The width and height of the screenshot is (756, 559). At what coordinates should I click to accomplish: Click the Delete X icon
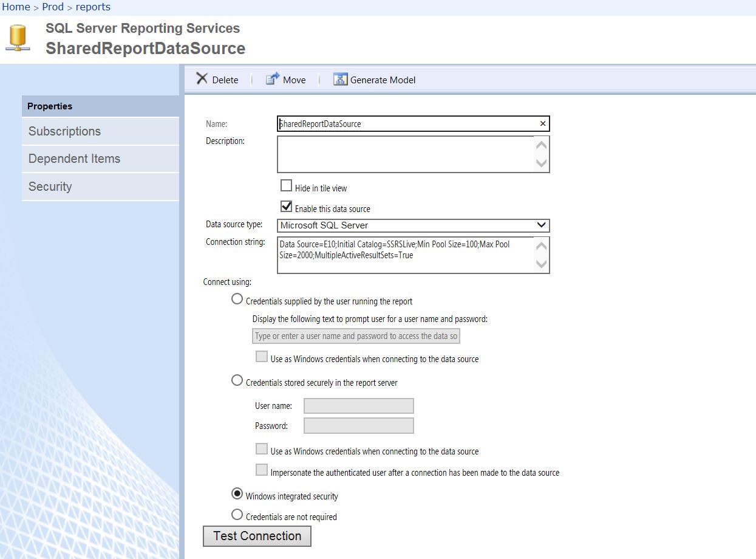202,79
